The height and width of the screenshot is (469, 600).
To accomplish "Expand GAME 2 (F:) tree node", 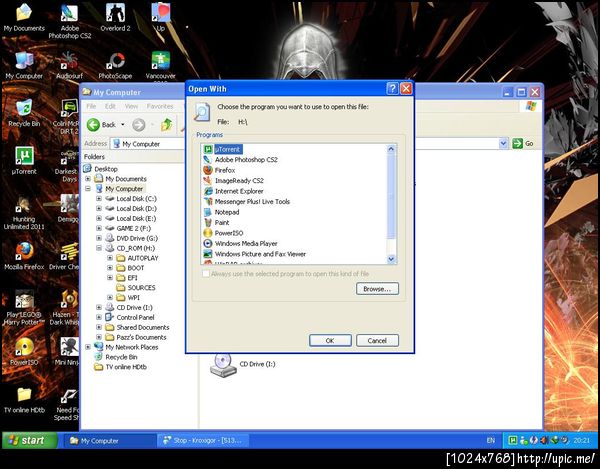I will (99, 228).
